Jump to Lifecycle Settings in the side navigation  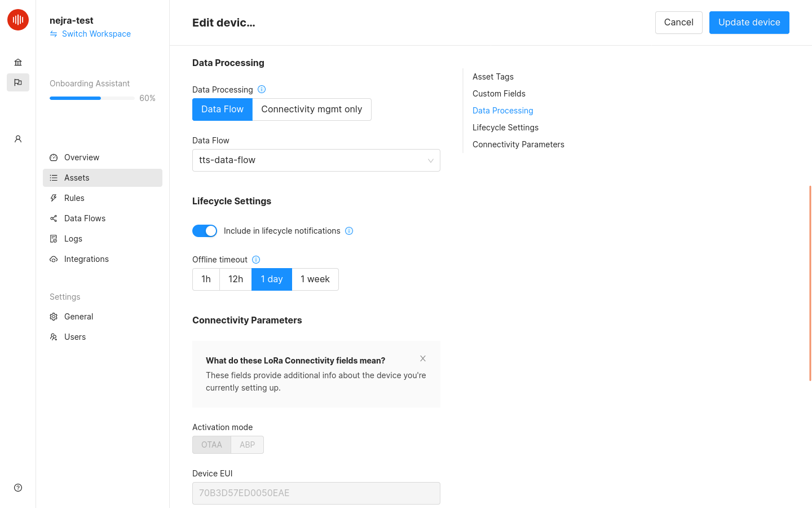pyautogui.click(x=505, y=127)
